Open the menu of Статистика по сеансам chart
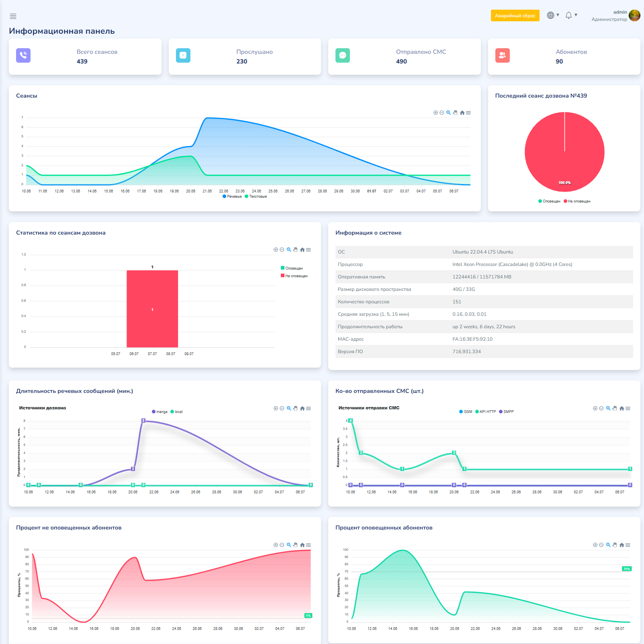This screenshot has height=644, width=644. pos(309,250)
